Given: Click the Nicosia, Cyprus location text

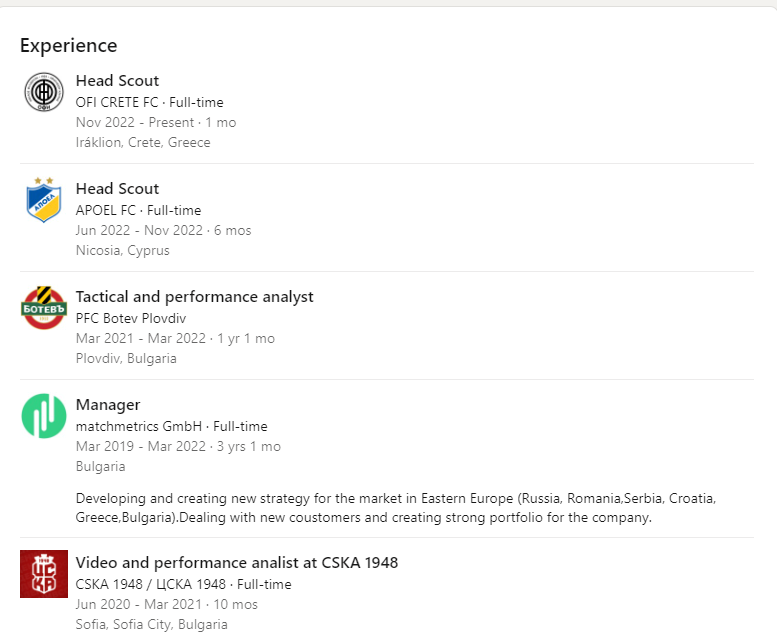Looking at the screenshot, I should (x=122, y=250).
